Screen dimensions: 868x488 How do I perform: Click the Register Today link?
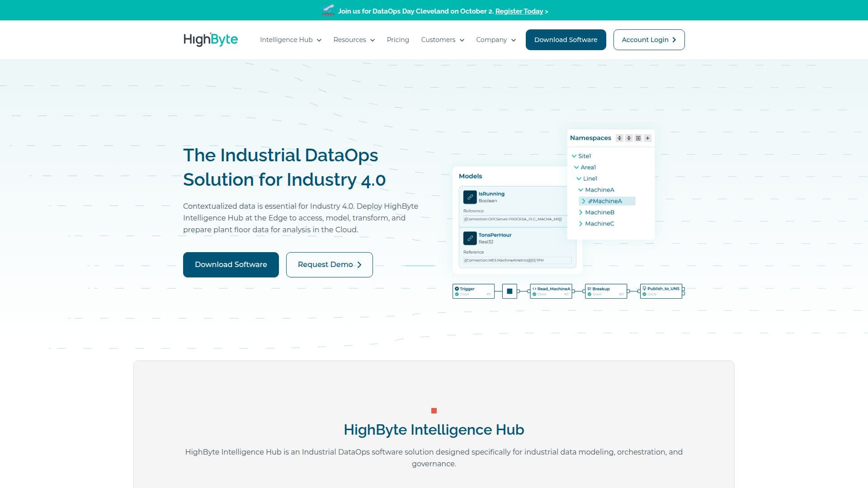click(519, 11)
